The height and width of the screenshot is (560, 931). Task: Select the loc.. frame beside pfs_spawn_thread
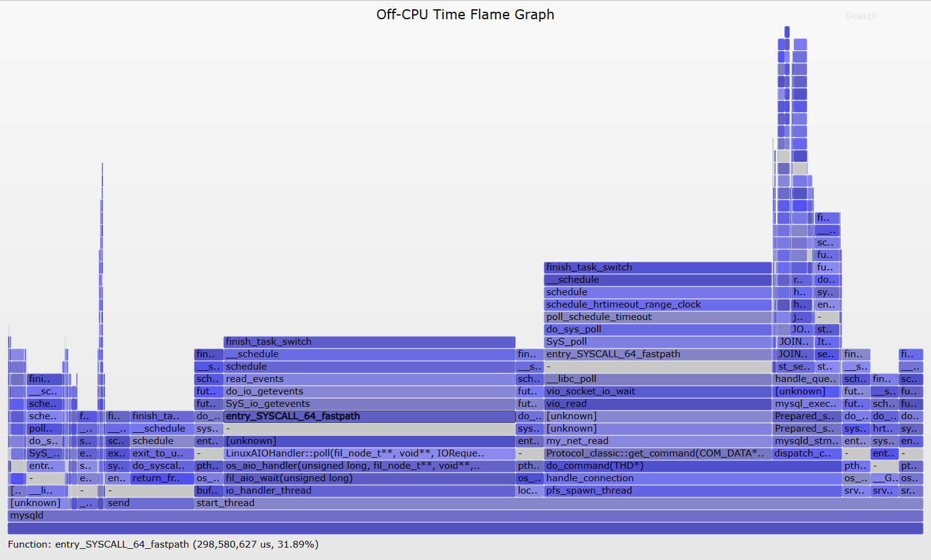click(x=530, y=491)
